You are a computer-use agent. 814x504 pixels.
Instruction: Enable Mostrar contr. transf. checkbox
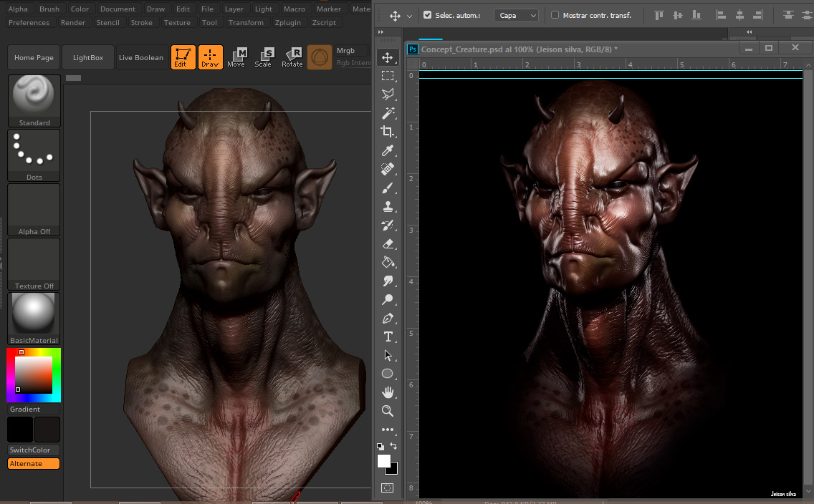555,15
